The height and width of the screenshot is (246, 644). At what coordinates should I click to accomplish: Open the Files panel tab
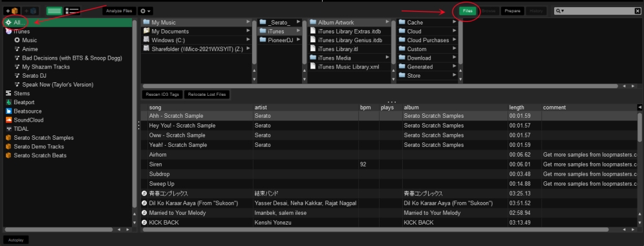(x=467, y=11)
